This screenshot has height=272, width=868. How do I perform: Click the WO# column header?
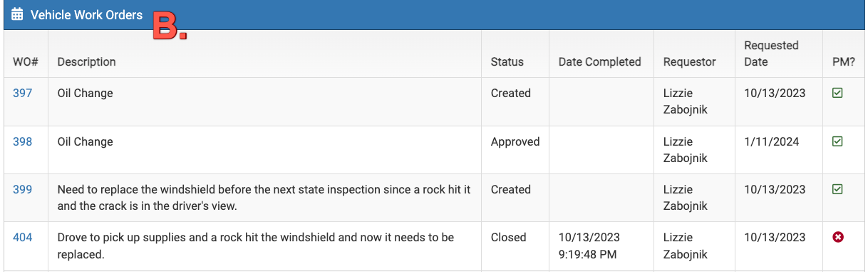[26, 61]
